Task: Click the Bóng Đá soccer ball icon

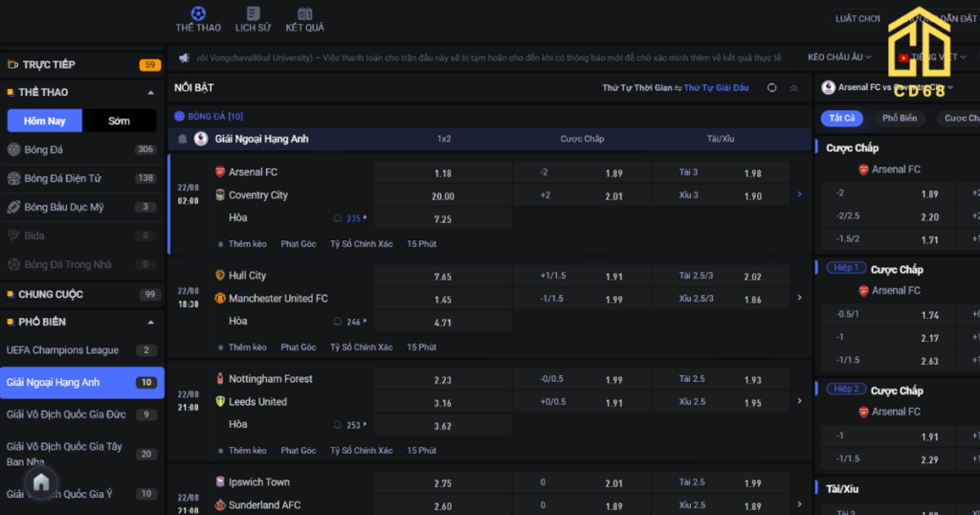Action: click(x=13, y=149)
